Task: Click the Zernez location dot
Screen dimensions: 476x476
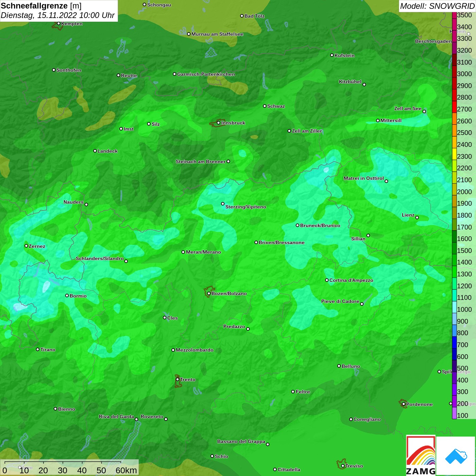Action: click(26, 246)
